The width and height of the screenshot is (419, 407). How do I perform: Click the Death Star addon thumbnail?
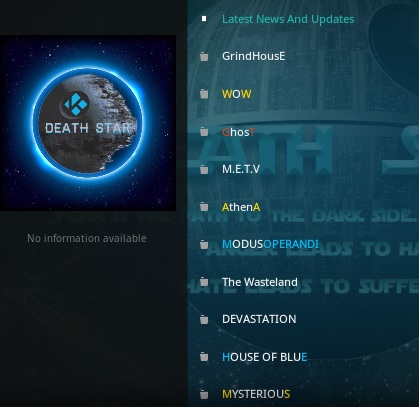(x=88, y=123)
